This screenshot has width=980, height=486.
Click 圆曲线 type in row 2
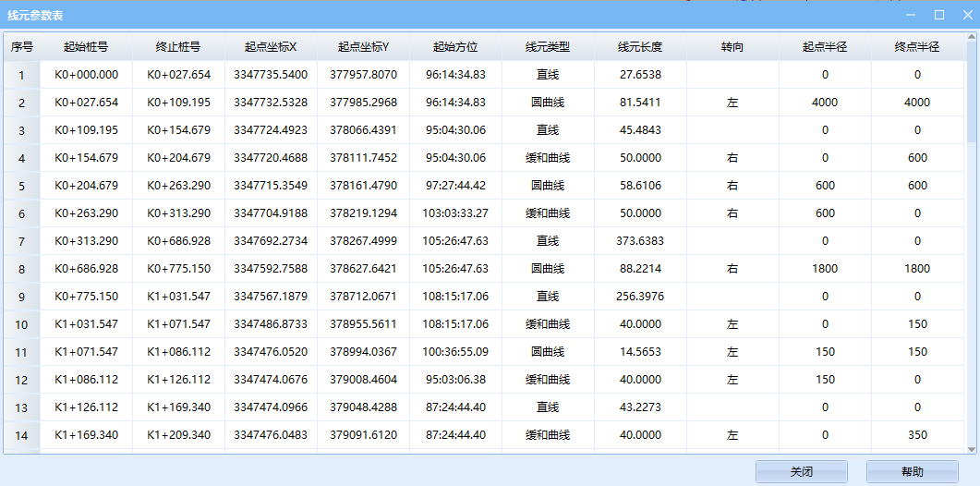pos(548,103)
